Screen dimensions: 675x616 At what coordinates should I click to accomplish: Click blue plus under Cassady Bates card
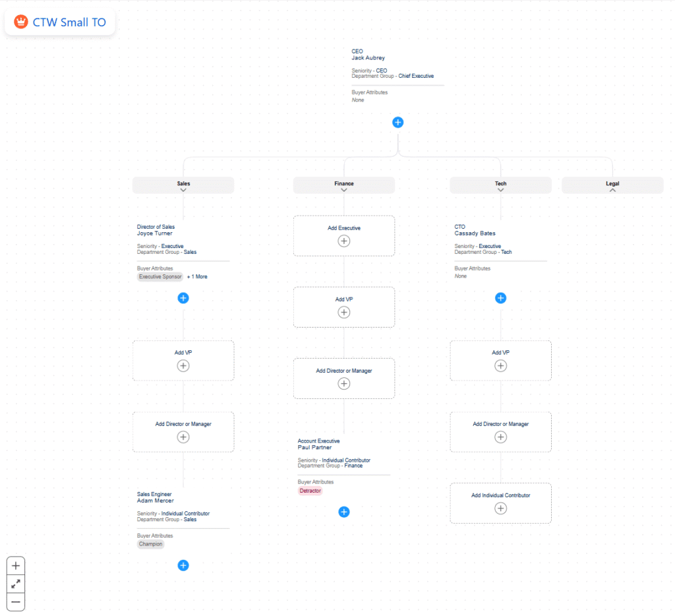(x=500, y=298)
